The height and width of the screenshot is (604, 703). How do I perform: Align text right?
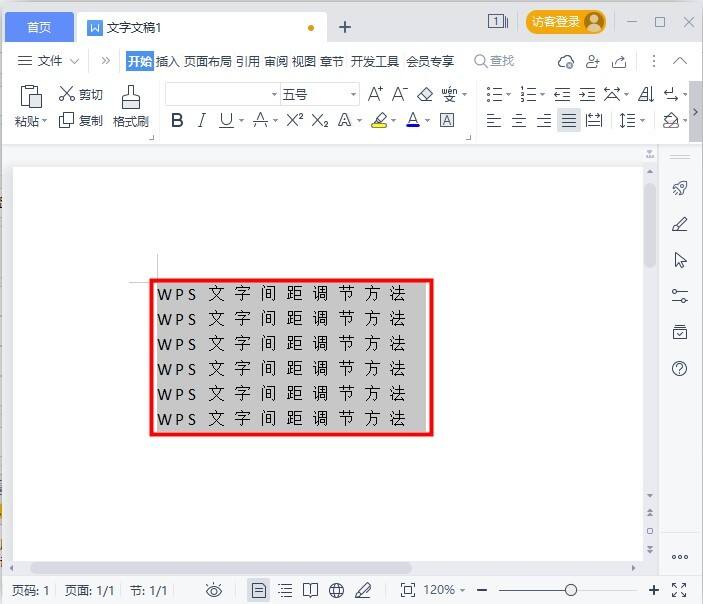click(x=544, y=120)
